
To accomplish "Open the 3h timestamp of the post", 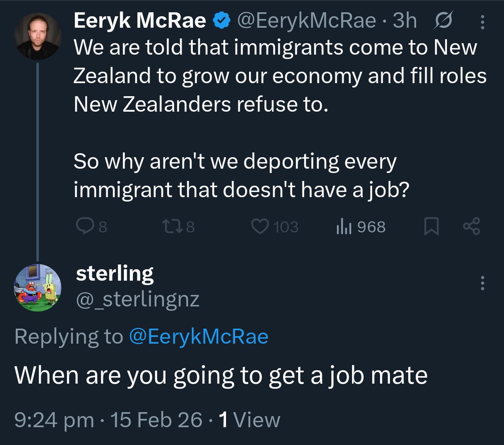I will point(405,21).
